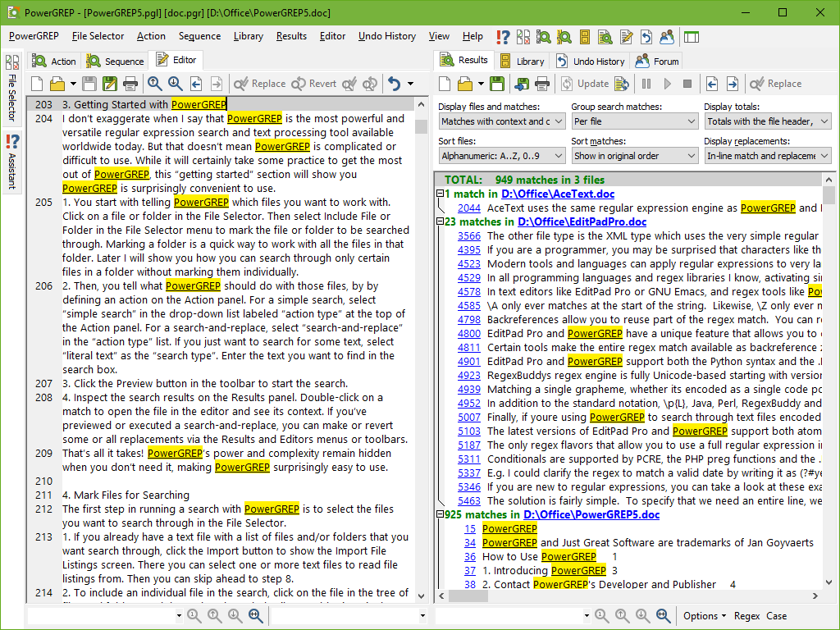Viewport: 840px width, 630px height.
Task: Open the 'Sort matches' dropdown
Action: point(634,156)
